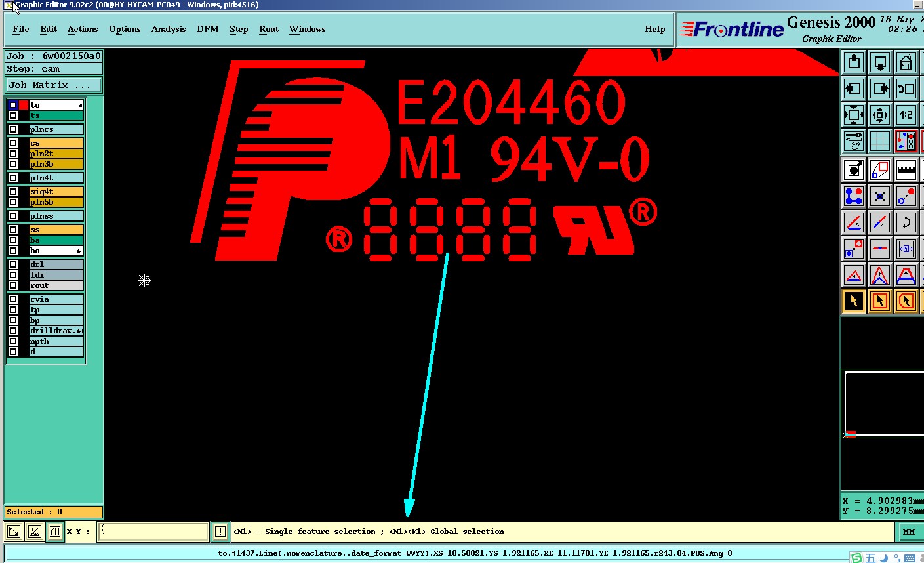Click the delete point X icon
Screen dimensions: 924x563
(x=880, y=196)
